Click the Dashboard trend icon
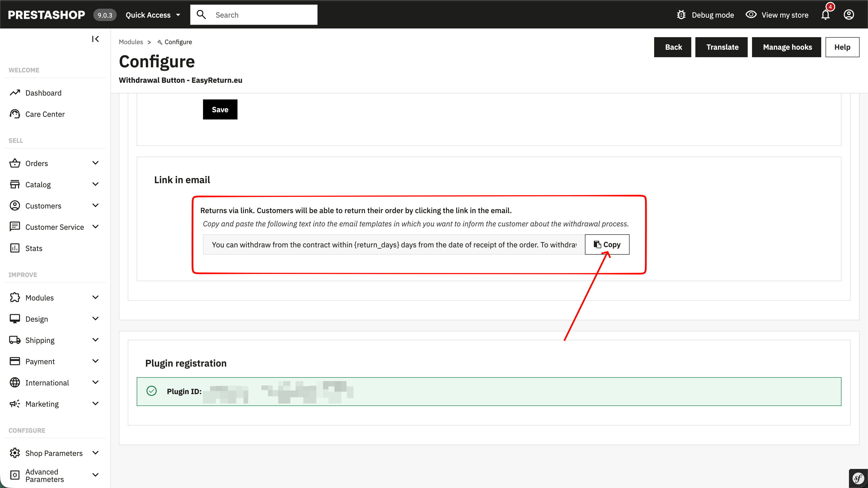Viewport: 868px width, 488px height. [15, 93]
